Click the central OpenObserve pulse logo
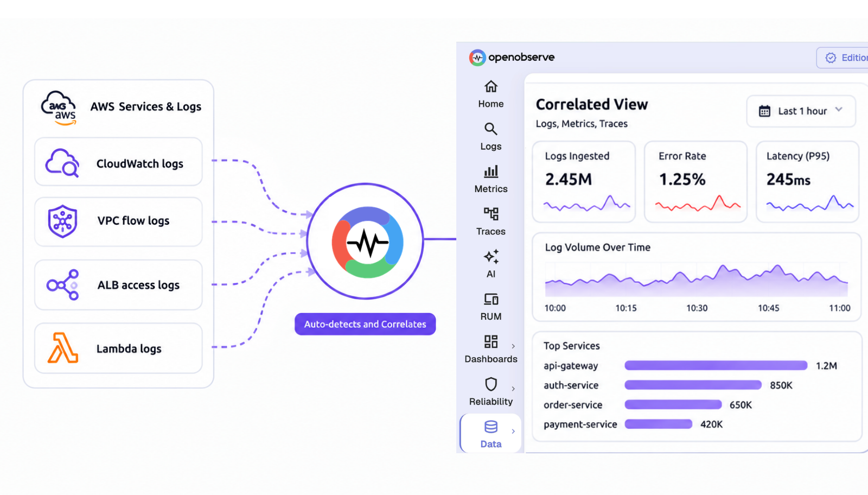 (x=367, y=242)
